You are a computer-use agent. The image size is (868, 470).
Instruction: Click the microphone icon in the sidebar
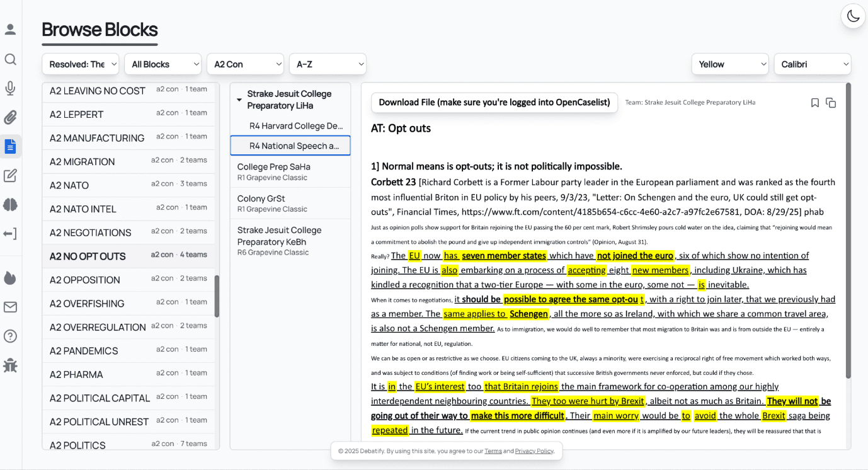coord(10,88)
